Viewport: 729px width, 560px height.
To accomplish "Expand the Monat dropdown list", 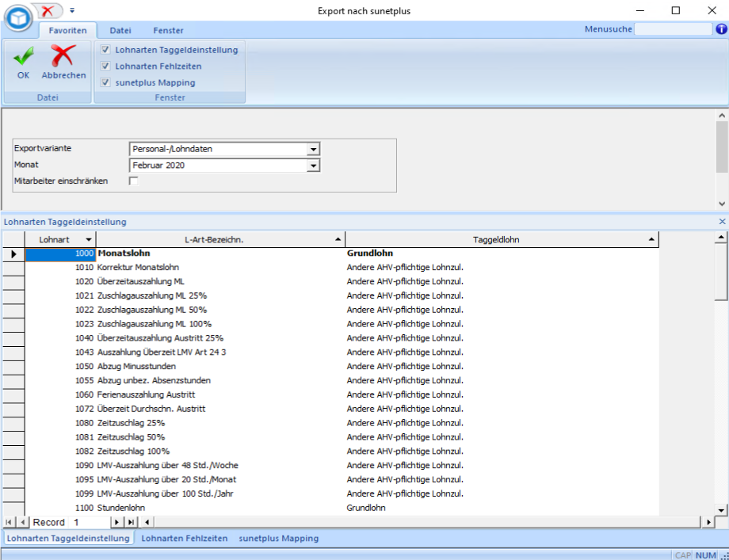I will click(x=313, y=166).
